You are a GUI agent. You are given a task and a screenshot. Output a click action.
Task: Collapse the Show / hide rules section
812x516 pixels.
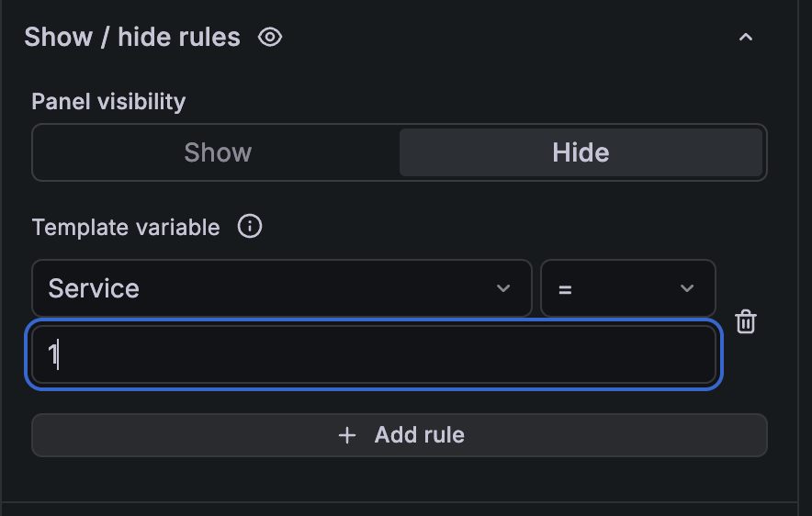point(746,38)
